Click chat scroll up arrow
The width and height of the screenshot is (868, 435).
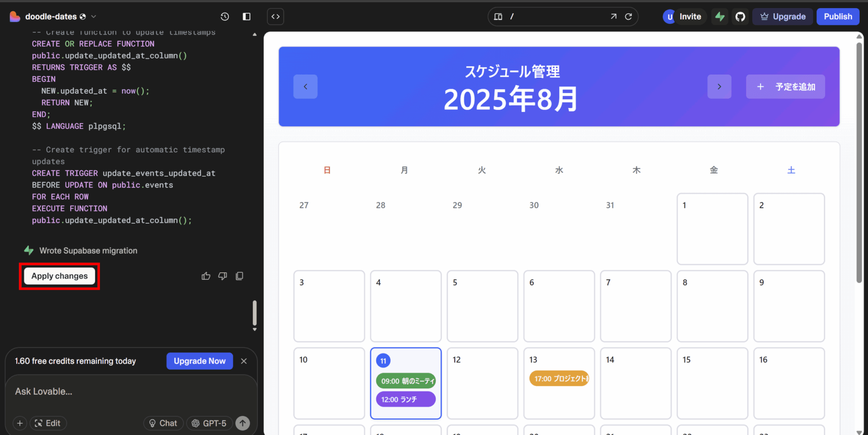click(x=254, y=34)
